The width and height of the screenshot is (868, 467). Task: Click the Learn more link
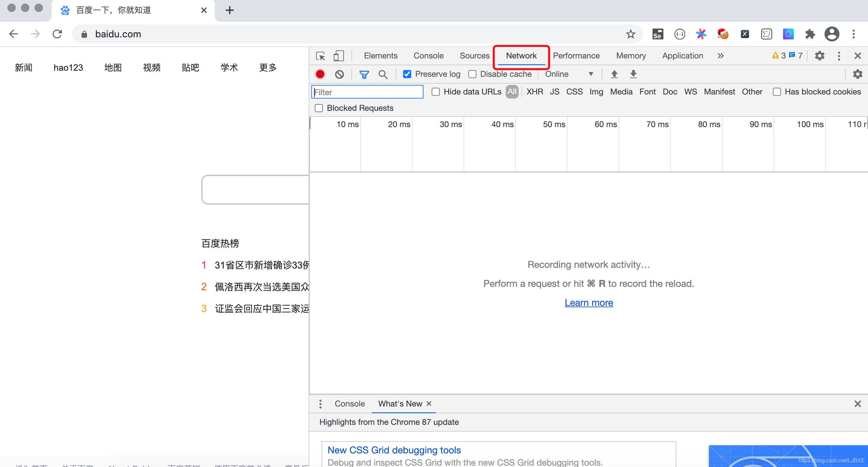point(589,302)
